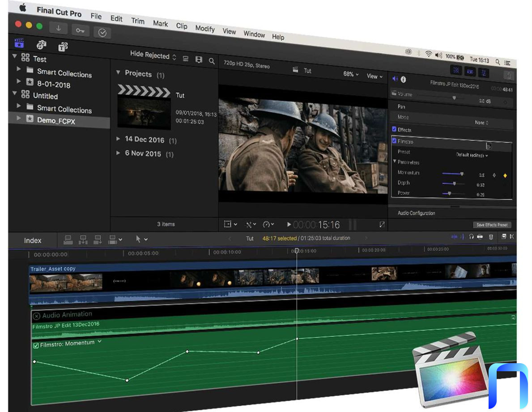Open the Apple menu
The width and height of the screenshot is (532, 412).
[x=22, y=8]
